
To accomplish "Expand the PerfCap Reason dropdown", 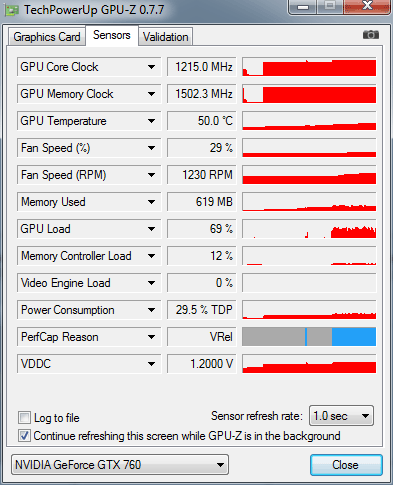I will pos(151,337).
